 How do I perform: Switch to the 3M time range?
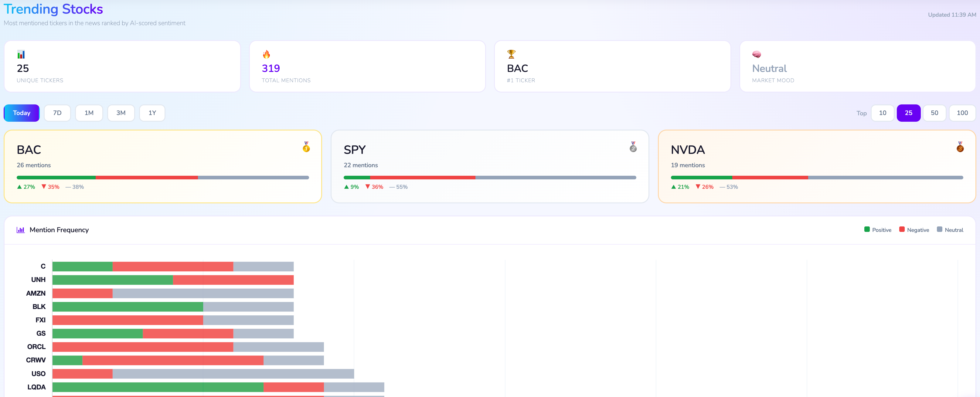point(121,113)
